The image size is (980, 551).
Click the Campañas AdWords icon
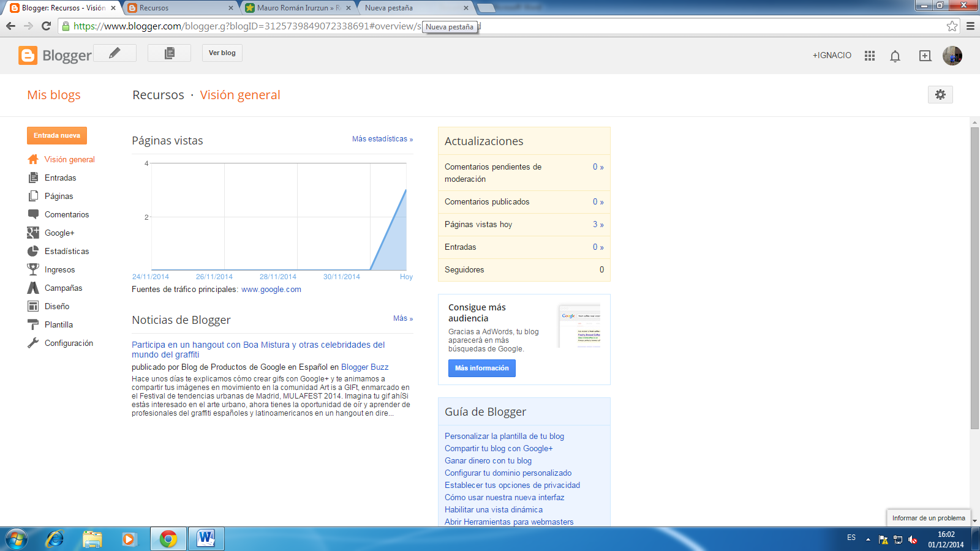pos(33,288)
